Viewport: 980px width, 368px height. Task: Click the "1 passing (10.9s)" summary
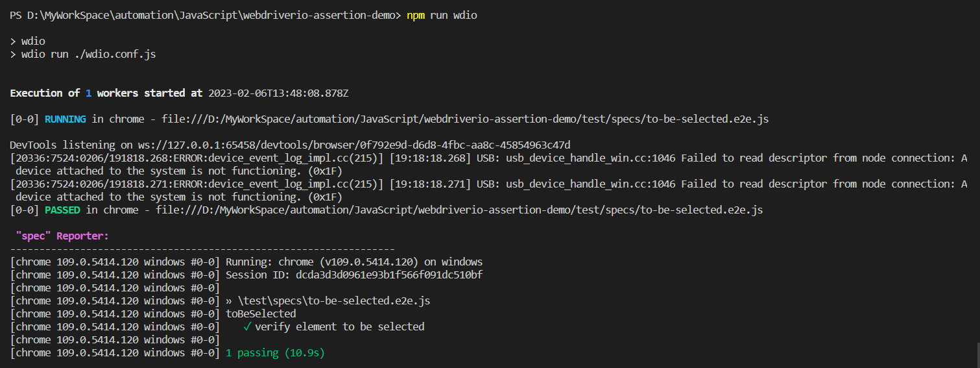[x=275, y=353]
